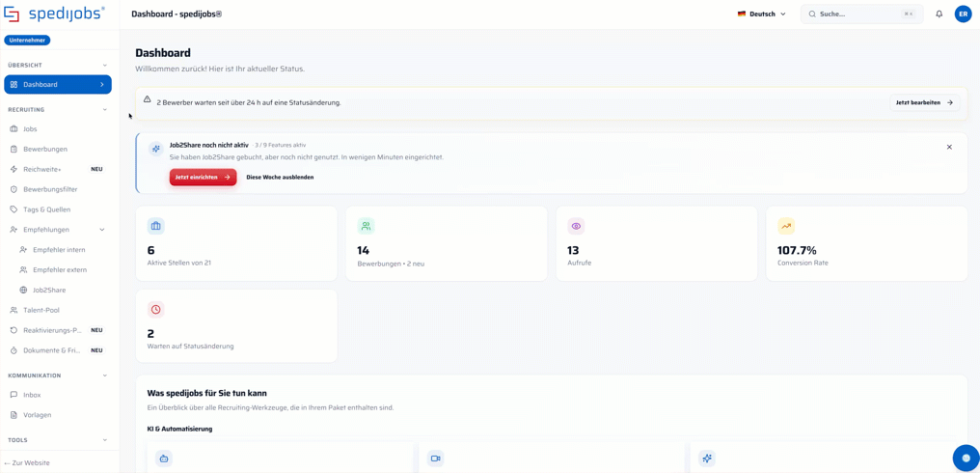Click the Was spedijobs für Sie tun kann heading

206,394
